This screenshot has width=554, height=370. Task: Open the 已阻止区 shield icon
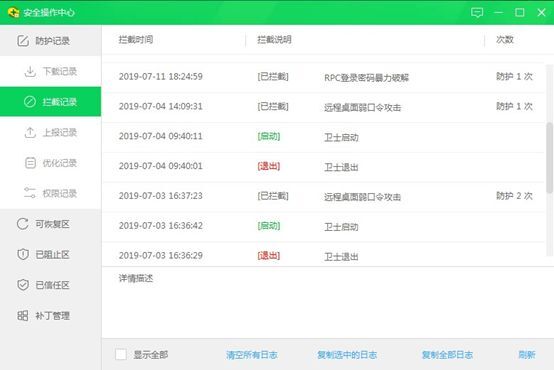tap(23, 254)
